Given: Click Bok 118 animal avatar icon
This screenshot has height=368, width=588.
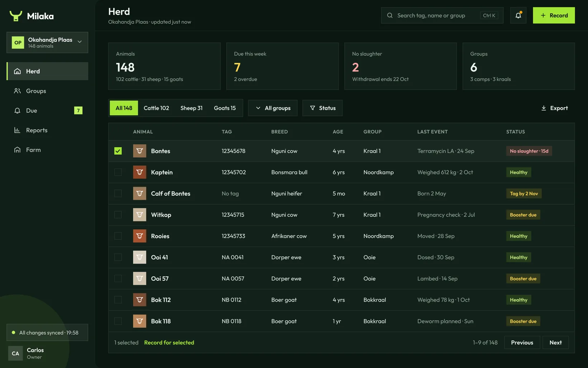Looking at the screenshot, I should coord(139,321).
